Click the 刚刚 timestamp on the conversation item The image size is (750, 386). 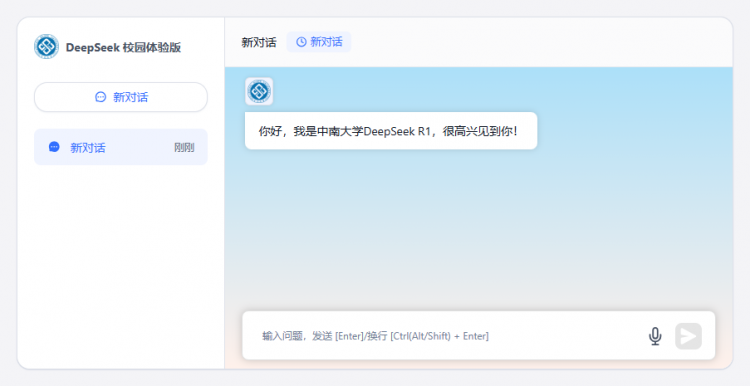pyautogui.click(x=184, y=148)
